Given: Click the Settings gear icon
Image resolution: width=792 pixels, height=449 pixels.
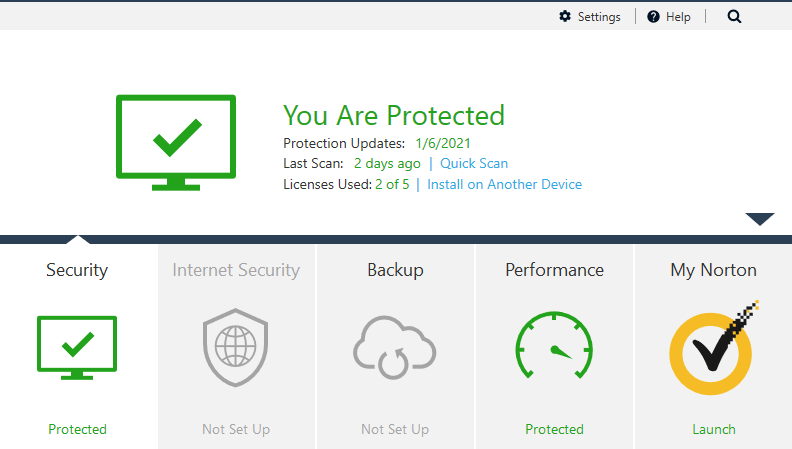Looking at the screenshot, I should 565,16.
